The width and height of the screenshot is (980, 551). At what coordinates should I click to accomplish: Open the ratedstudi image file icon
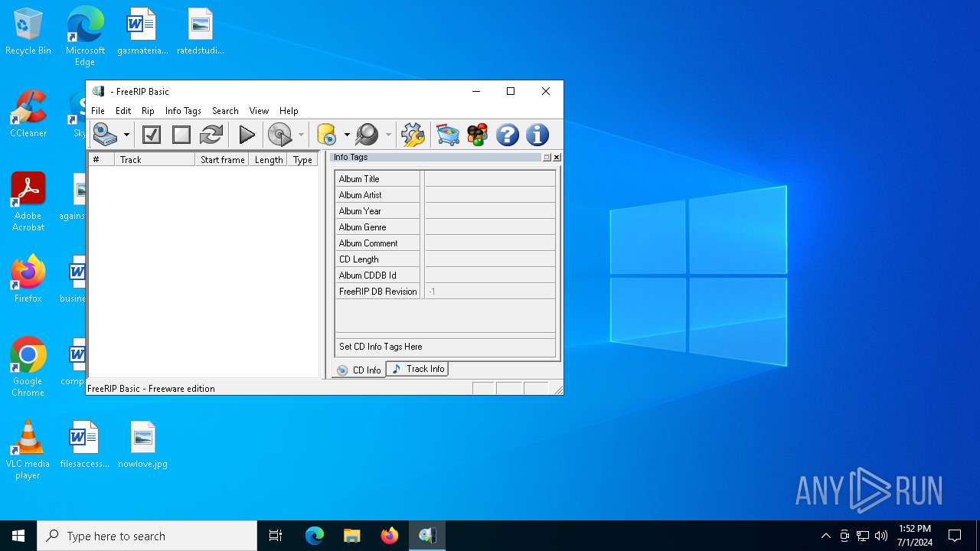click(x=201, y=31)
